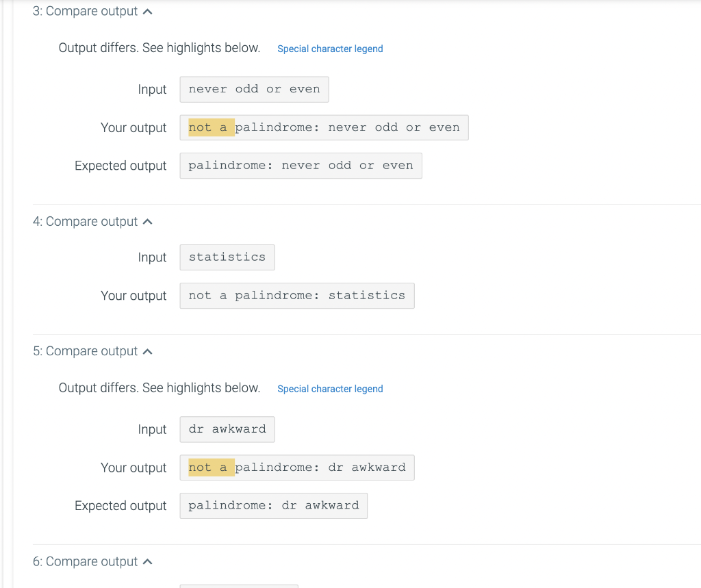Select the input box showing never odd or even
The image size is (701, 588).
[x=254, y=89]
